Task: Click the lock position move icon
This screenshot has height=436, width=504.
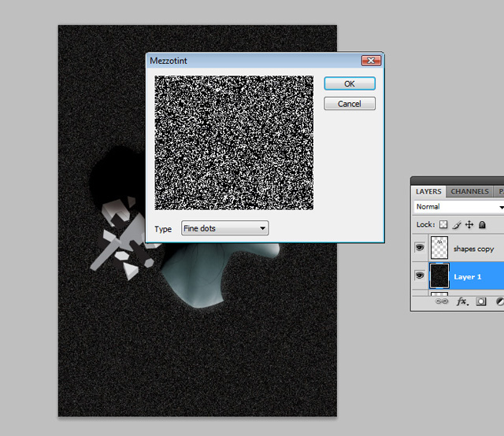Action: 469,225
